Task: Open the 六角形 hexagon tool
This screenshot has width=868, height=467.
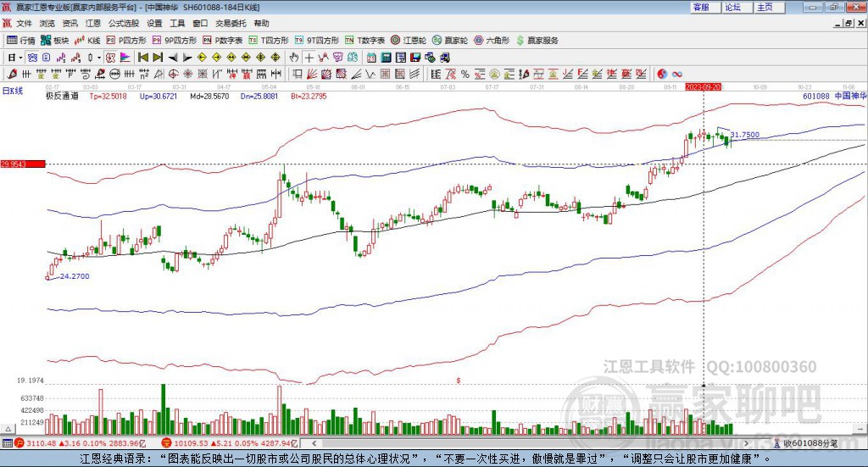Action: point(492,41)
